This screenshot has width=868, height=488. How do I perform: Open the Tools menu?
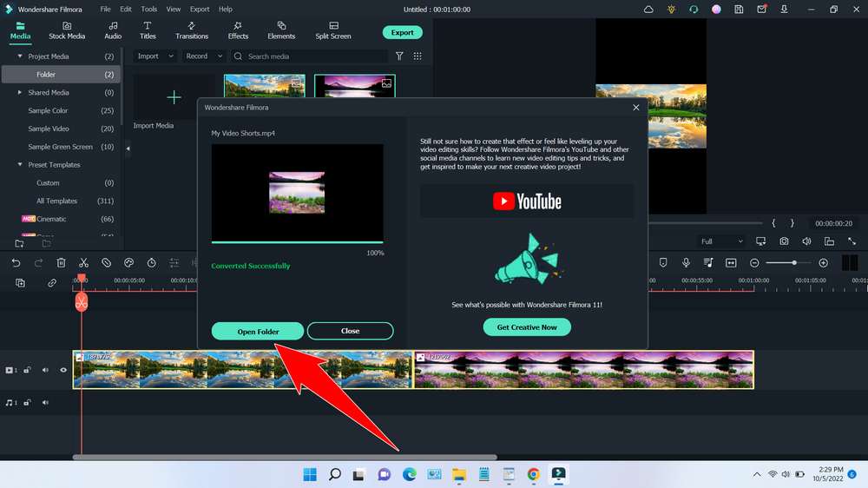point(149,10)
